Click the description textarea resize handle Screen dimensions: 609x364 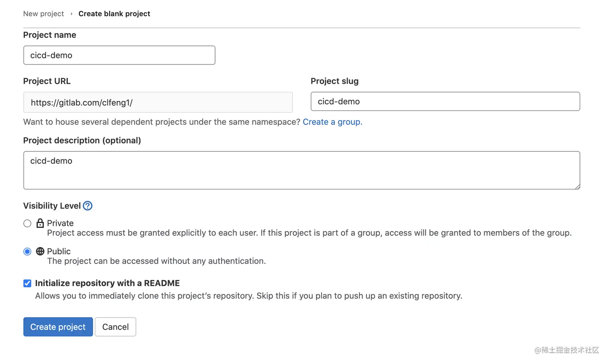[x=577, y=186]
